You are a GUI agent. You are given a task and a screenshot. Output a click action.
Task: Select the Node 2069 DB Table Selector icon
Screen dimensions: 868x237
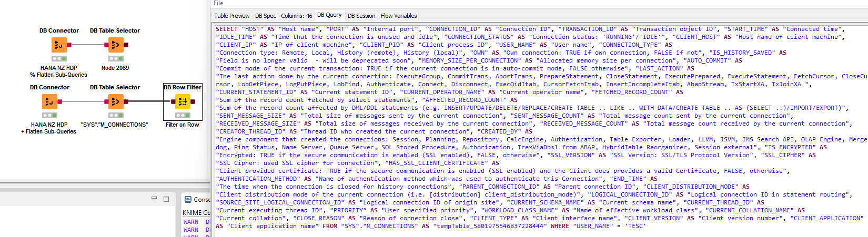click(x=116, y=45)
